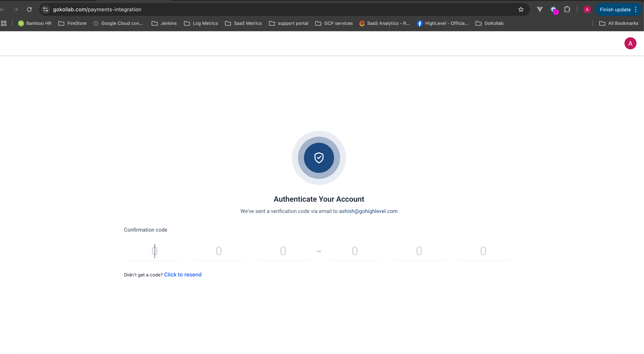The height and width of the screenshot is (354, 644).
Task: Open the Bamboo HR bookmark
Action: (x=35, y=23)
